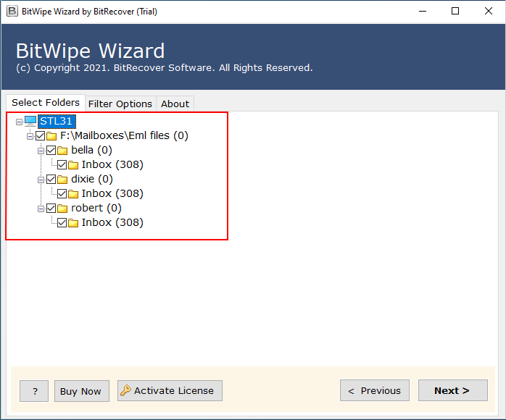The height and width of the screenshot is (420, 506).
Task: Open the About tab
Action: [175, 104]
